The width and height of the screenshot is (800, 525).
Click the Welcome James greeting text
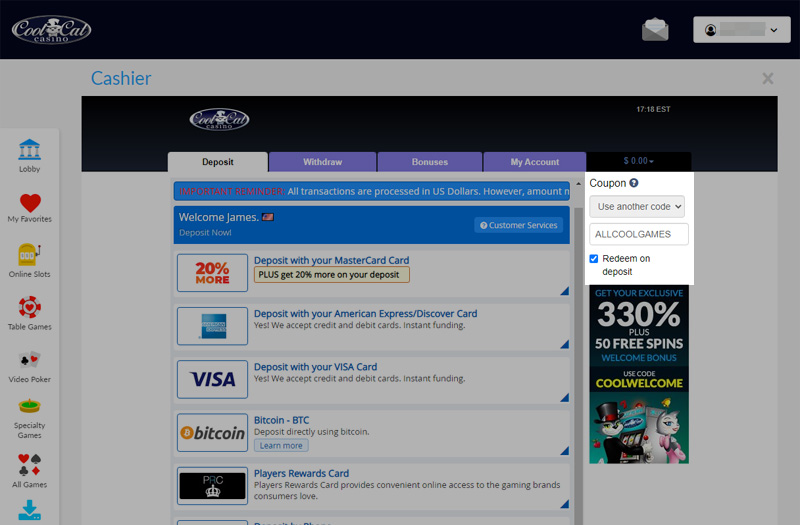click(218, 217)
